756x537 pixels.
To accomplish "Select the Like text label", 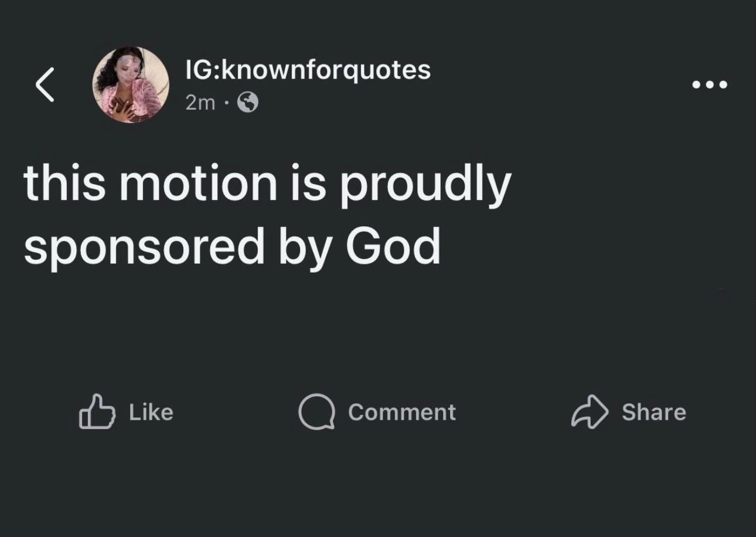I will tap(151, 412).
